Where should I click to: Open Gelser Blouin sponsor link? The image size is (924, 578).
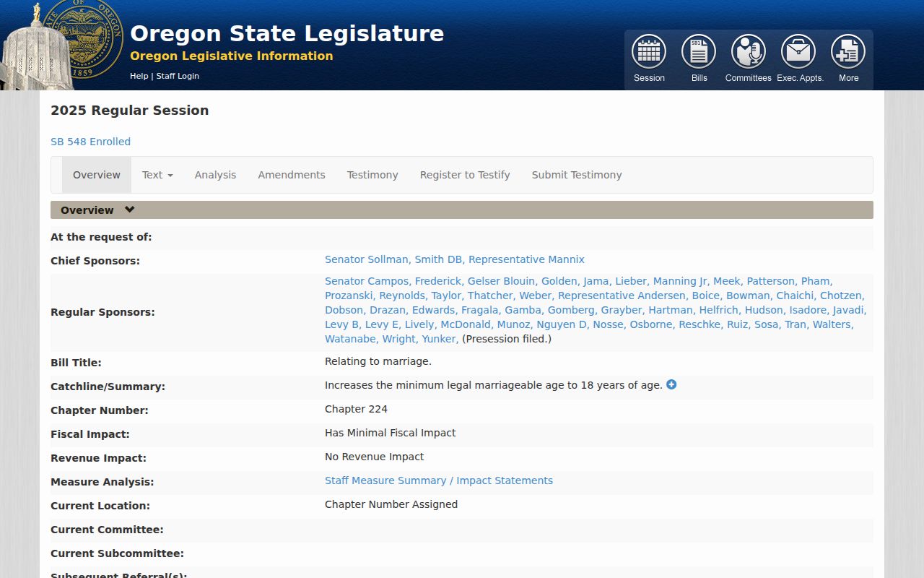[502, 281]
